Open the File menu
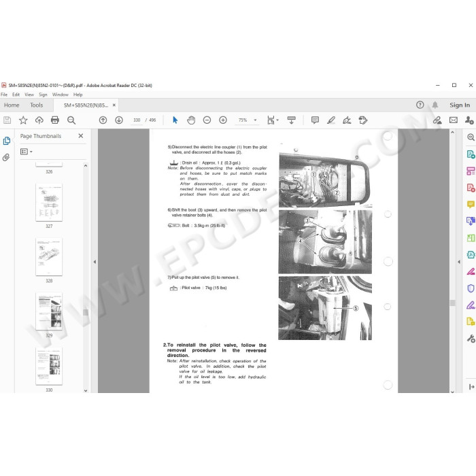The width and height of the screenshot is (476, 476). [x=4, y=95]
